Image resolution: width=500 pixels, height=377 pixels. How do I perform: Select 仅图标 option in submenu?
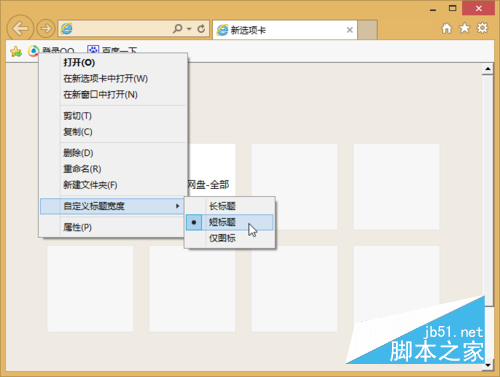point(230,238)
